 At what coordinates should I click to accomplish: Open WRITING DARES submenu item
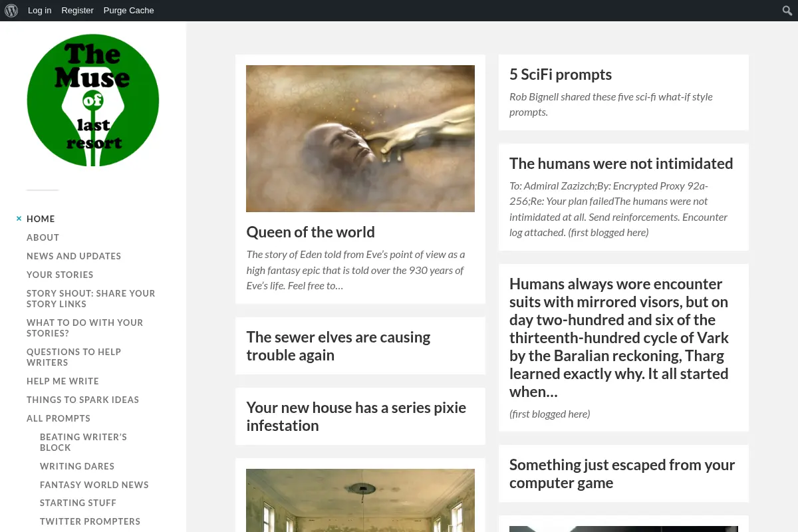click(x=77, y=466)
